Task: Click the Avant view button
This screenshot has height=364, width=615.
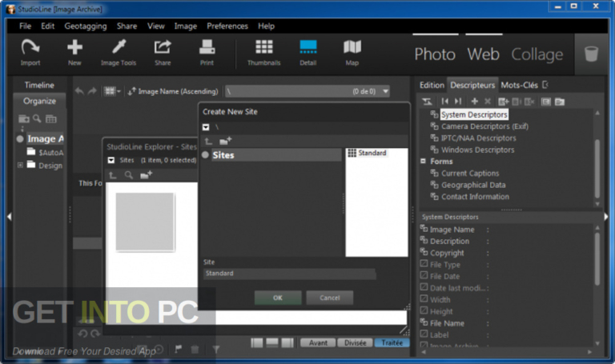Action: point(318,343)
